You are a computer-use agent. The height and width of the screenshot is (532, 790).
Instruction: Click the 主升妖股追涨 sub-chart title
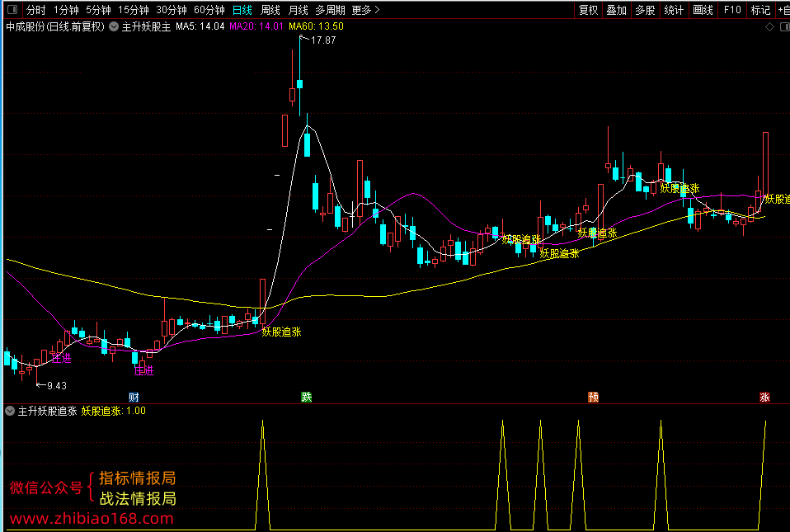coord(47,411)
